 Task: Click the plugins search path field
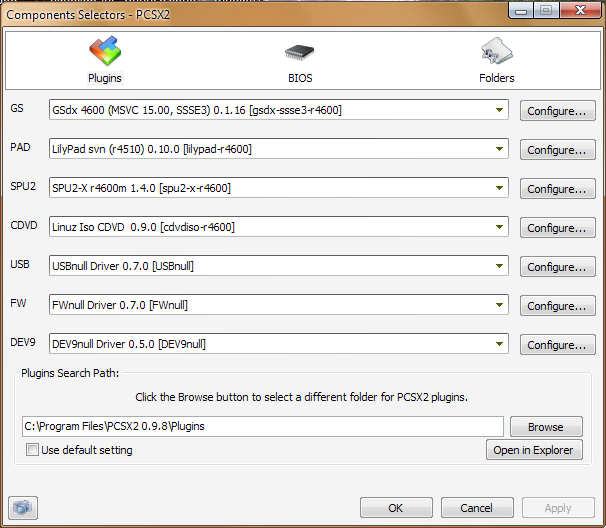click(263, 426)
